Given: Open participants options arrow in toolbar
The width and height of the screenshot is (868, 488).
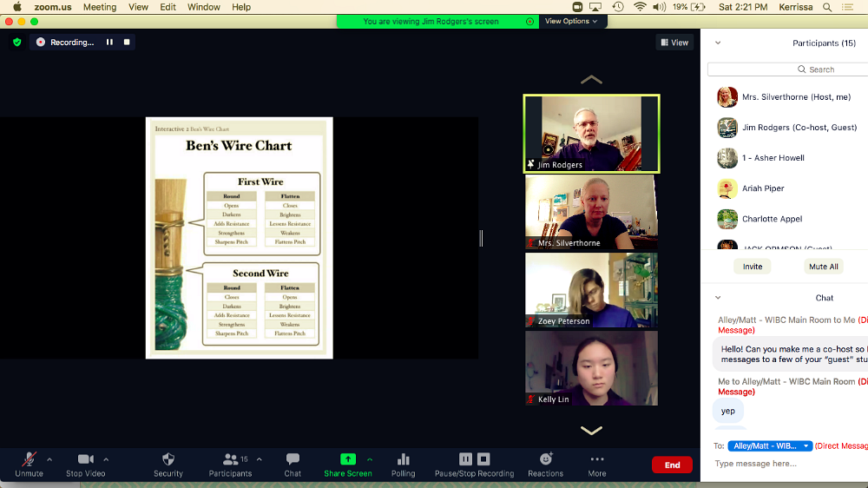Looking at the screenshot, I should [x=260, y=459].
